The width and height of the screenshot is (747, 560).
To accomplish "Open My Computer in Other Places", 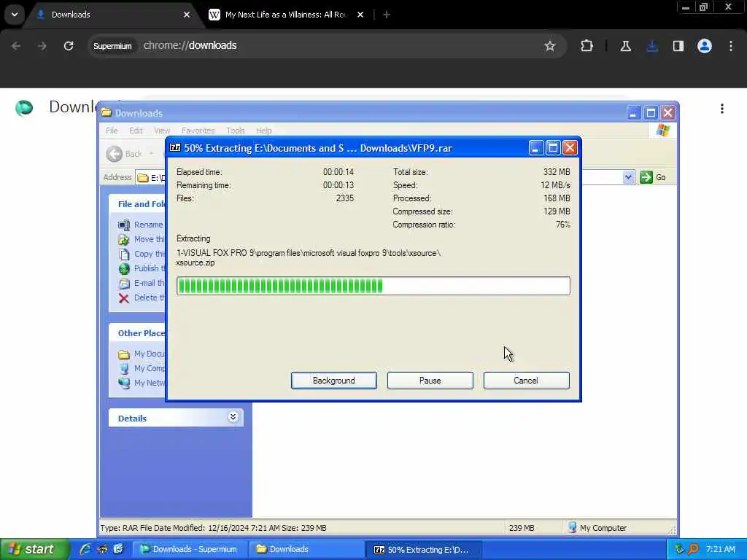I will click(149, 368).
